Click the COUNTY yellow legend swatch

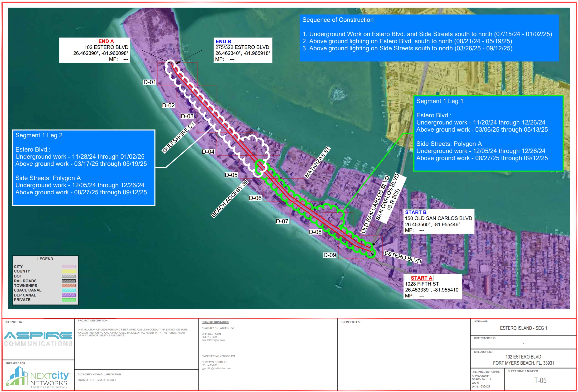(x=69, y=271)
